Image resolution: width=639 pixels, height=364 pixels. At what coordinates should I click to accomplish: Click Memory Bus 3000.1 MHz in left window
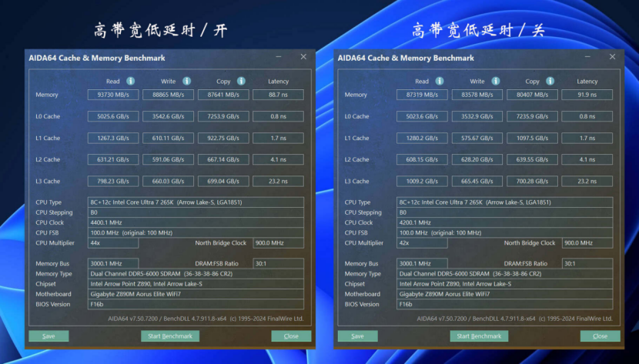point(113,263)
